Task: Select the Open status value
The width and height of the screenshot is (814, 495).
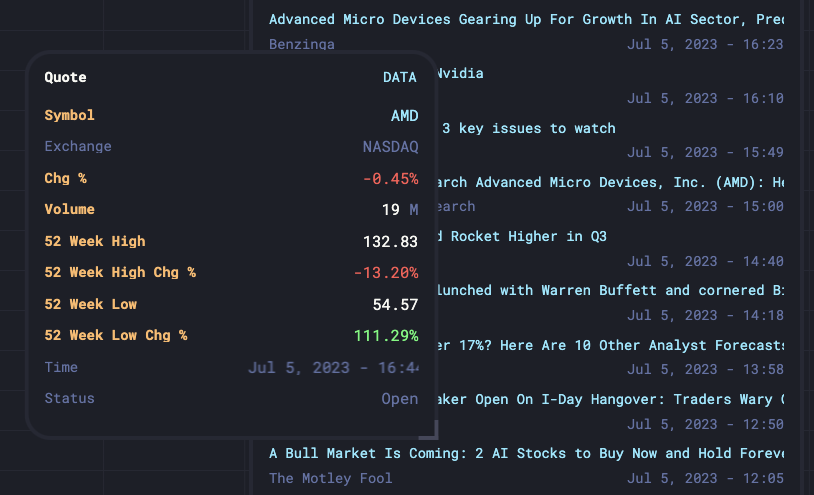Action: (400, 398)
